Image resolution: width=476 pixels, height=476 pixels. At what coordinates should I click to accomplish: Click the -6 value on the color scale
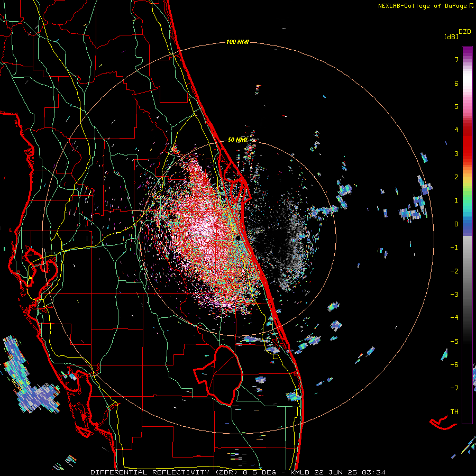[454, 365]
